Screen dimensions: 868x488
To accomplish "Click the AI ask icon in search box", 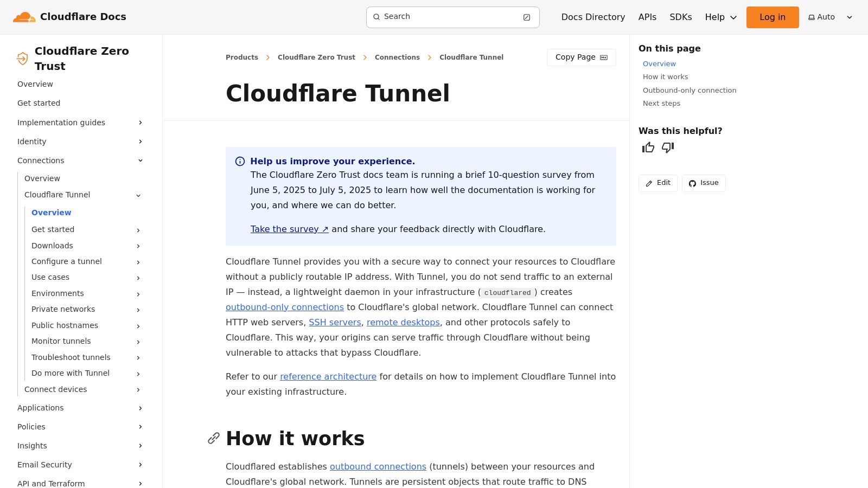I will point(526,17).
